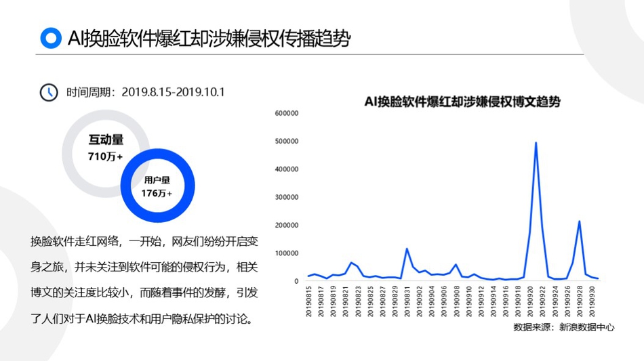Click the 500000 y-axis label
644x361 pixels.
pos(287,141)
